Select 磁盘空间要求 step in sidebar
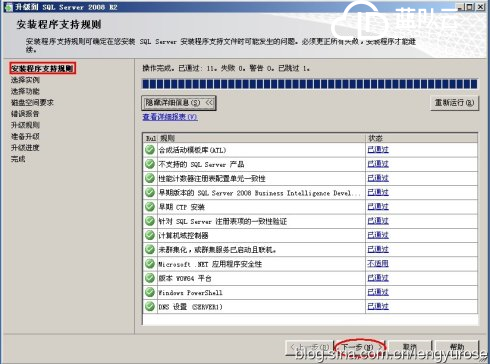The image size is (490, 364). [32, 102]
